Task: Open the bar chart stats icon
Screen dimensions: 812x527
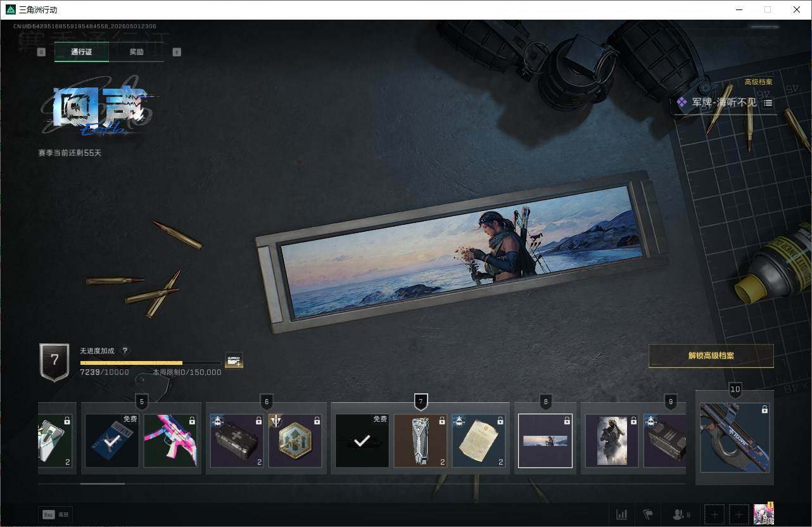Action: (622, 514)
